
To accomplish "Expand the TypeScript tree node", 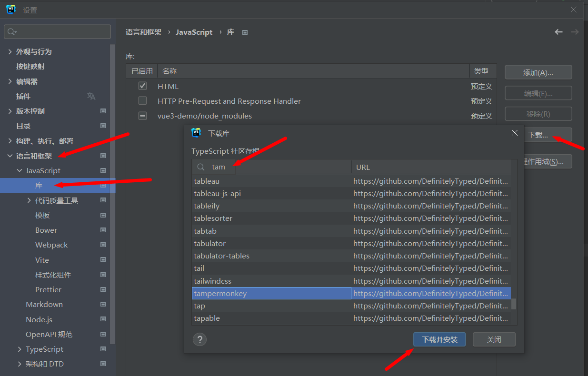I will point(20,349).
